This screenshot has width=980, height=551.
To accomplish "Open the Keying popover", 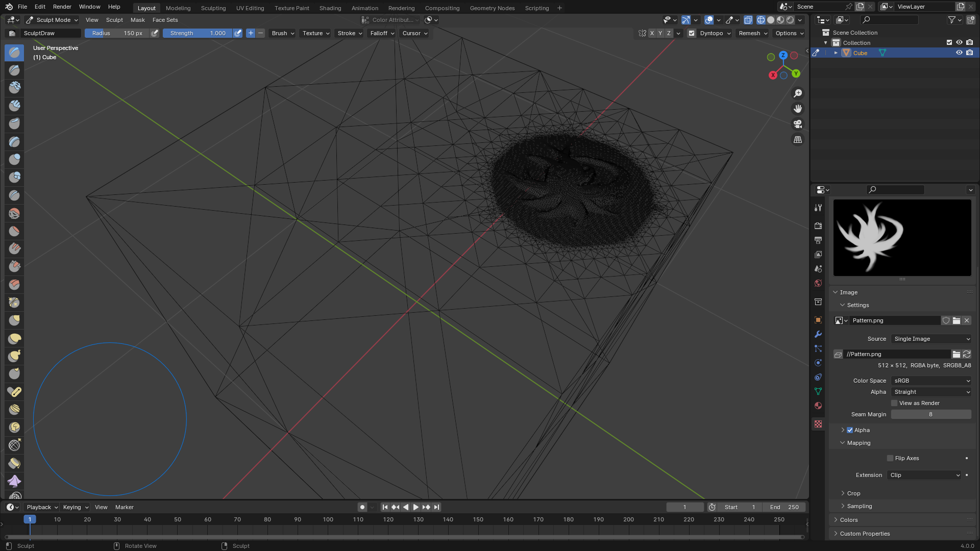I will coord(76,507).
